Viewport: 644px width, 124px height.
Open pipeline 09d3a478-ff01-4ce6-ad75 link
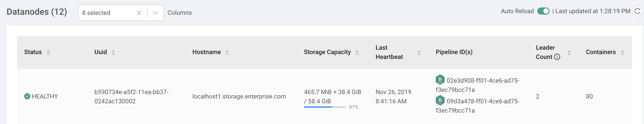483,102
